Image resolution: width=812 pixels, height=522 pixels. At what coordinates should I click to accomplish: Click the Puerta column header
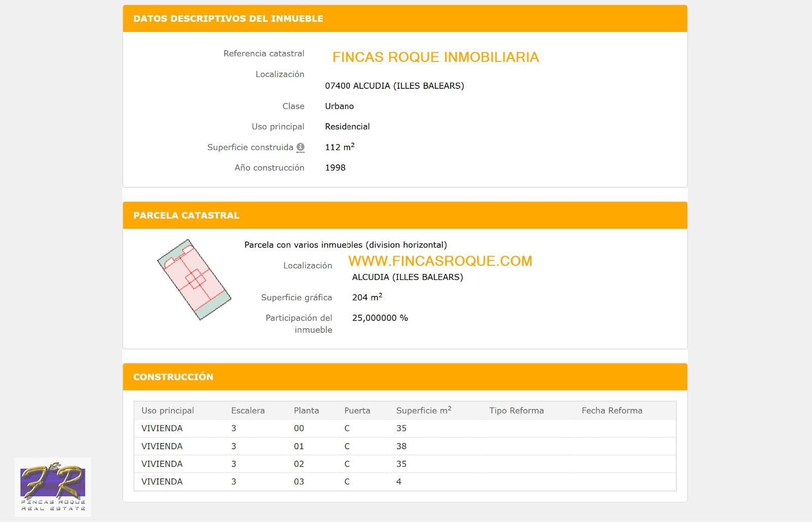coord(357,410)
